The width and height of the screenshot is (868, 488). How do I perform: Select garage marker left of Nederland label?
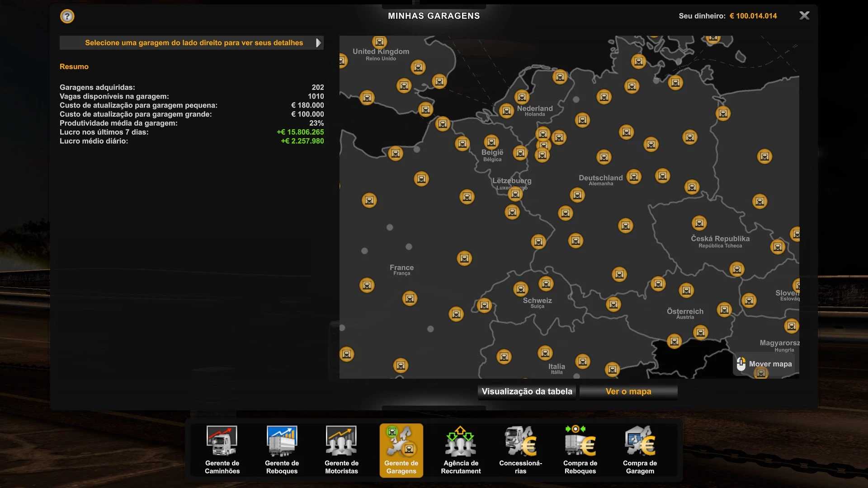tap(506, 111)
